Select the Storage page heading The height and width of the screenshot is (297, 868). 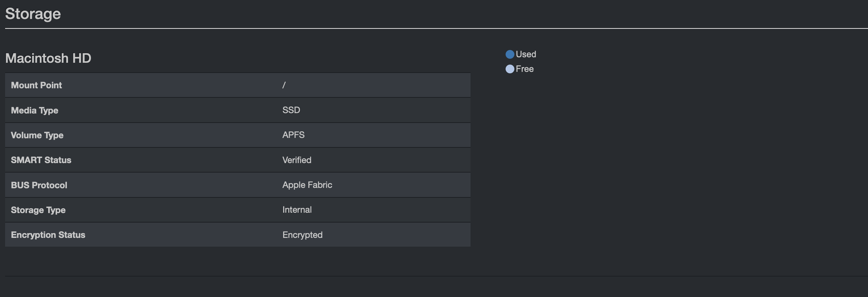33,14
